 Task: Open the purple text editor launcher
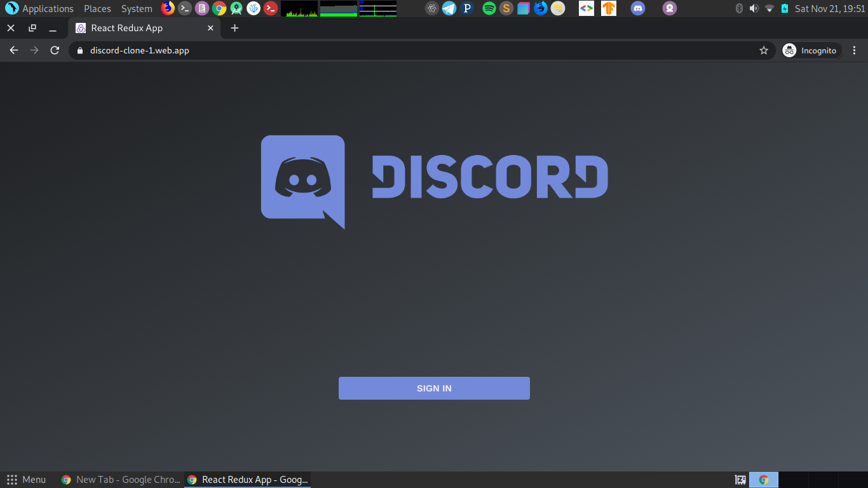pos(202,8)
